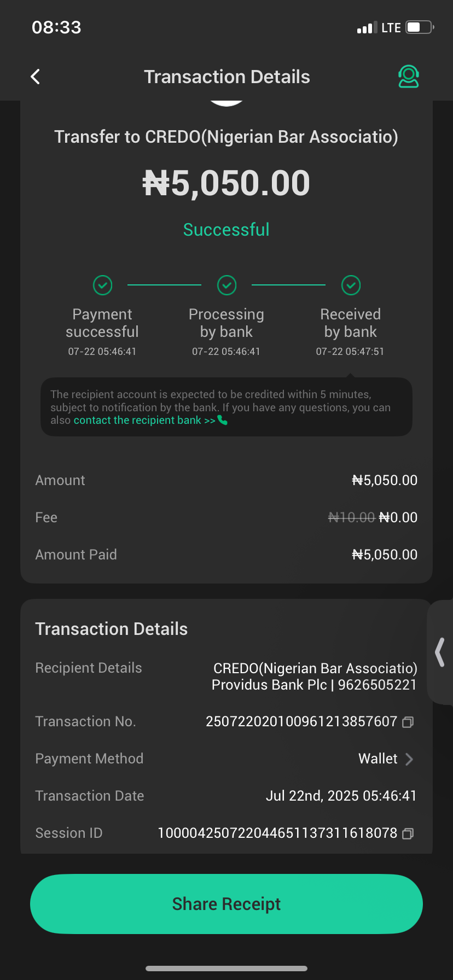Tap the Successful status text

[x=226, y=230]
